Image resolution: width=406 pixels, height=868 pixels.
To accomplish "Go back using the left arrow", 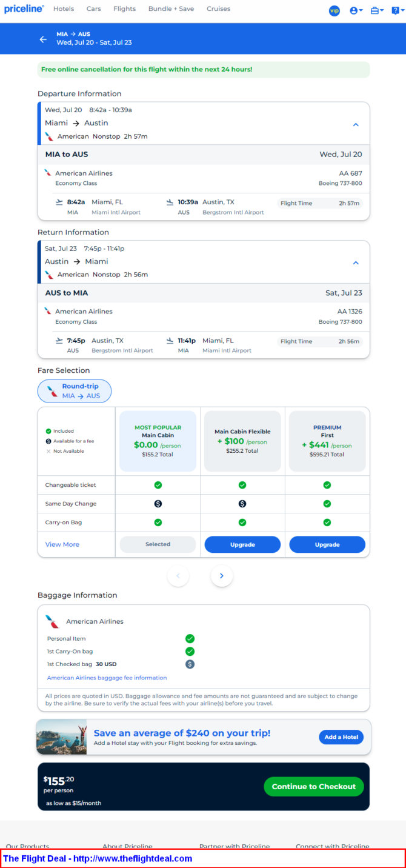I will coord(43,39).
